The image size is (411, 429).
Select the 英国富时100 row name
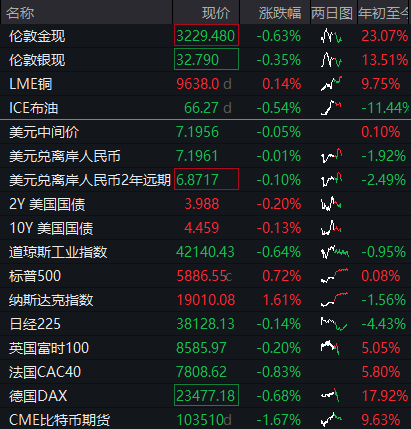coord(49,348)
